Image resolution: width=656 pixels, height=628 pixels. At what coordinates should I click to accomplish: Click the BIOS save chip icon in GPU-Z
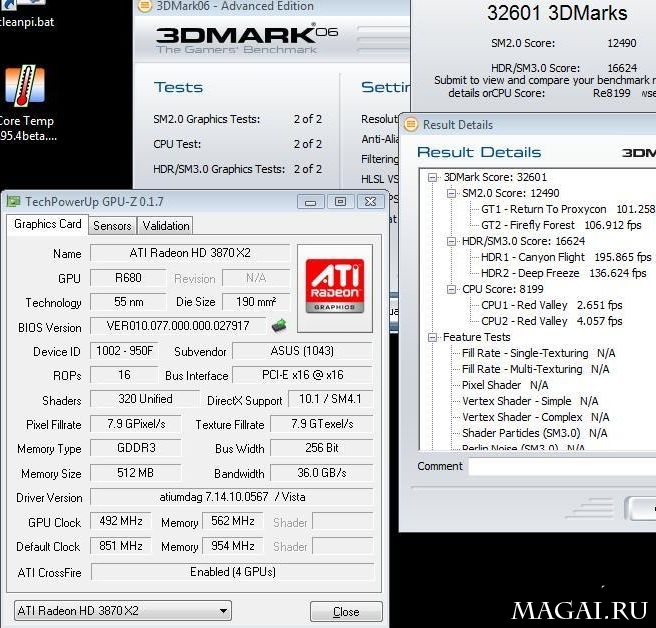pos(279,326)
